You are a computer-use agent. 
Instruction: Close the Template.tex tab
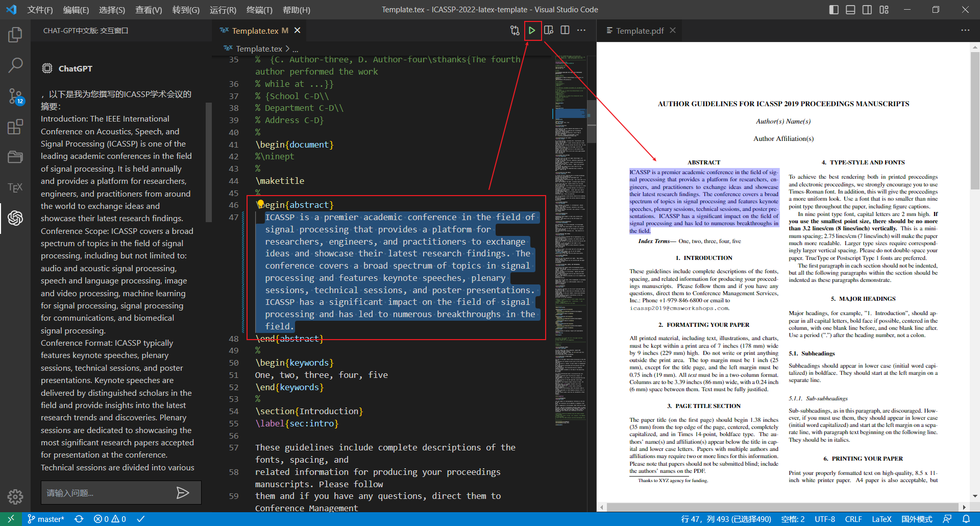click(297, 31)
